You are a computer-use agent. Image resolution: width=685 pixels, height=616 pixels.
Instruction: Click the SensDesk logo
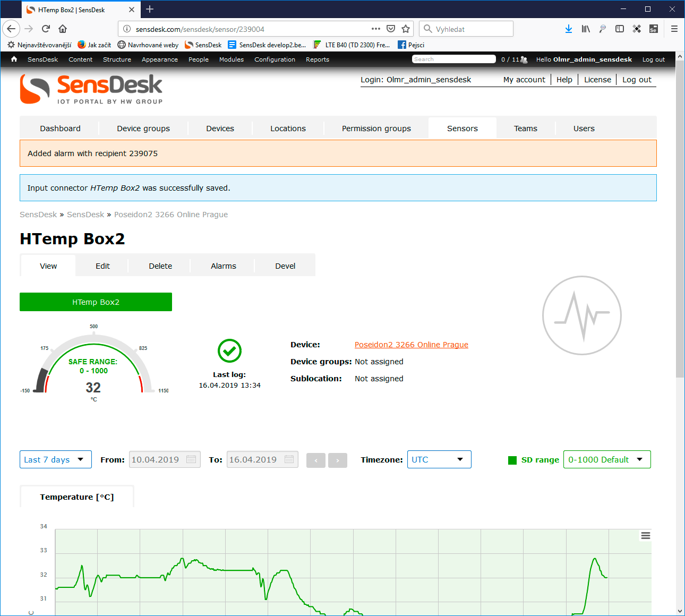pos(91,89)
